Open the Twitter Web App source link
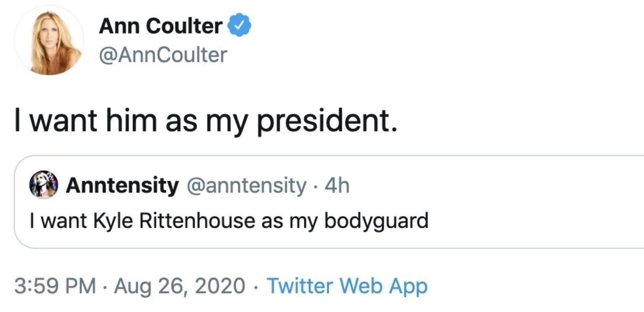 (347, 286)
